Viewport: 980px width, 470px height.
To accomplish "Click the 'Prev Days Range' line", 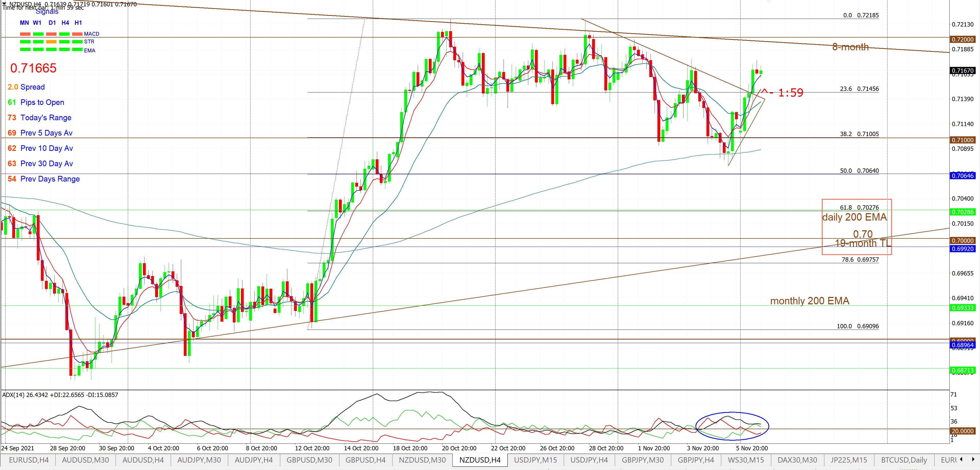I will (x=44, y=179).
